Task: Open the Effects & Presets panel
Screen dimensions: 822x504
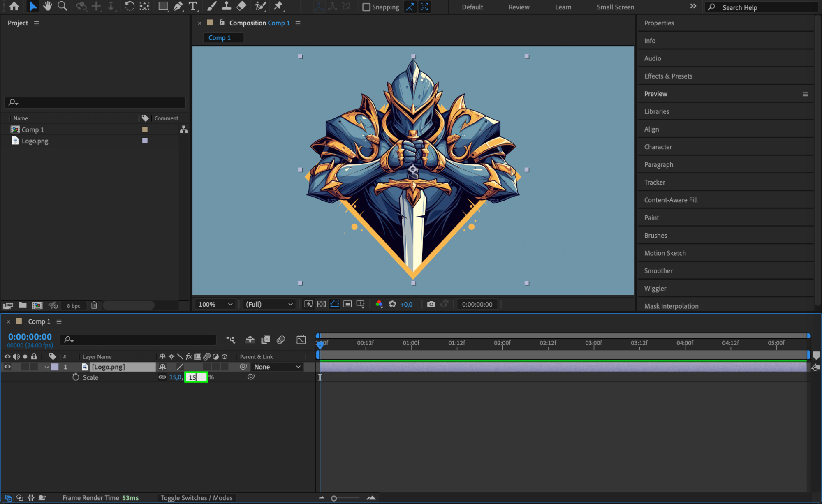Action: pyautogui.click(x=668, y=76)
